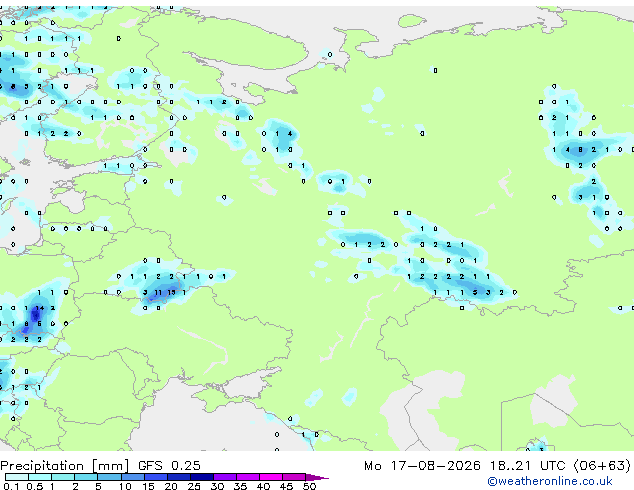Click the '0.1' legend scale label

[12, 486]
